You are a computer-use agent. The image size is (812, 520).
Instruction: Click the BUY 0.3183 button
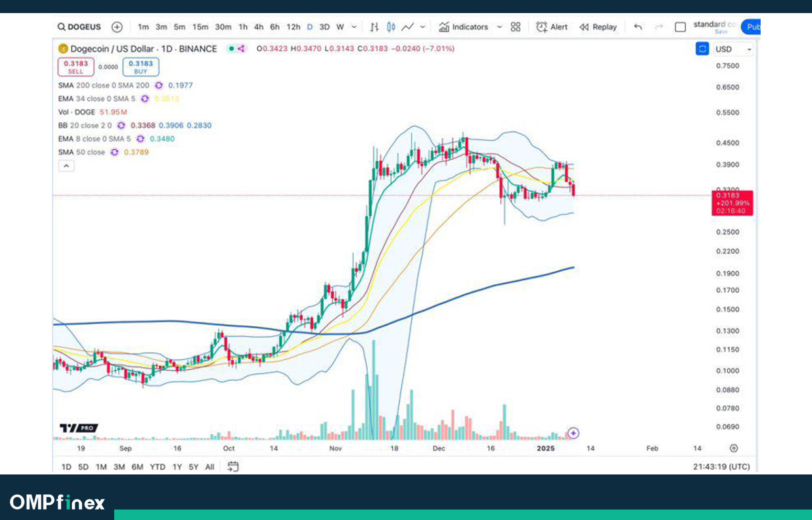(x=140, y=67)
